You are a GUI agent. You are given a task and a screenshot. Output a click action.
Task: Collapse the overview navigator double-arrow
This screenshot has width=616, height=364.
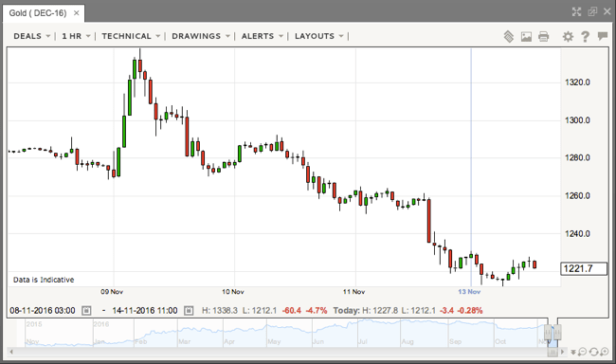pos(573,352)
